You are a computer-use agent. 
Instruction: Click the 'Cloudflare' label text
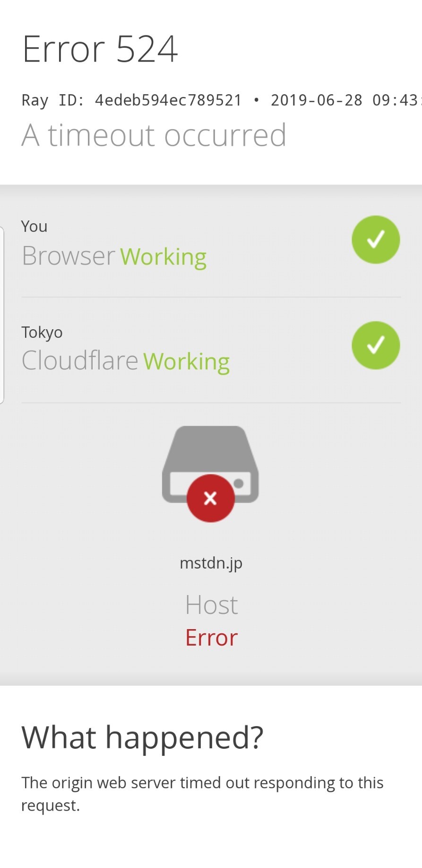pos(80,360)
